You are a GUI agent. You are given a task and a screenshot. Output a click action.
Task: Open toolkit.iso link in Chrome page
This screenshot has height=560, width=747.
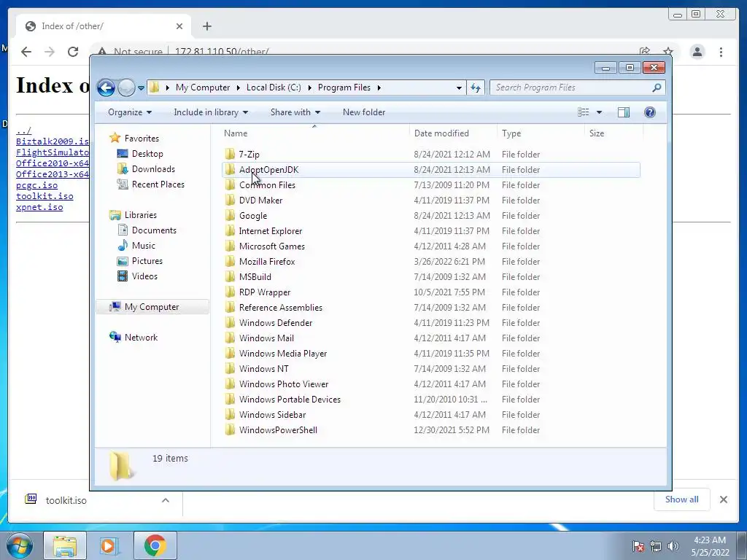pyautogui.click(x=44, y=196)
